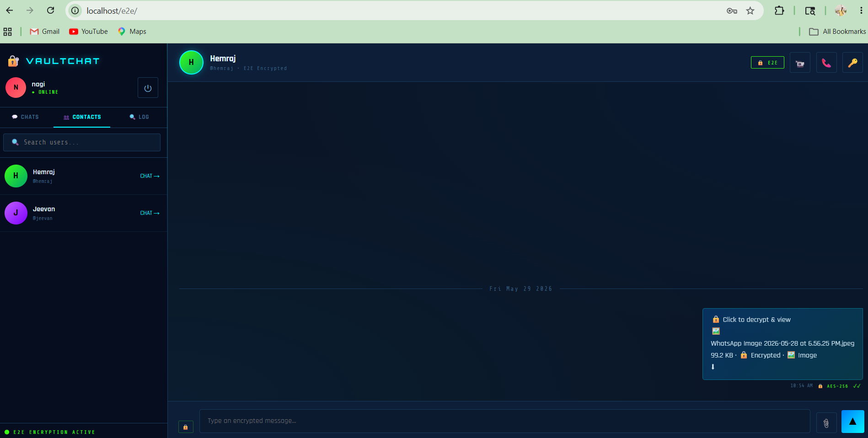The image size is (868, 438).
Task: Switch to the Chats tab
Action: [26, 117]
